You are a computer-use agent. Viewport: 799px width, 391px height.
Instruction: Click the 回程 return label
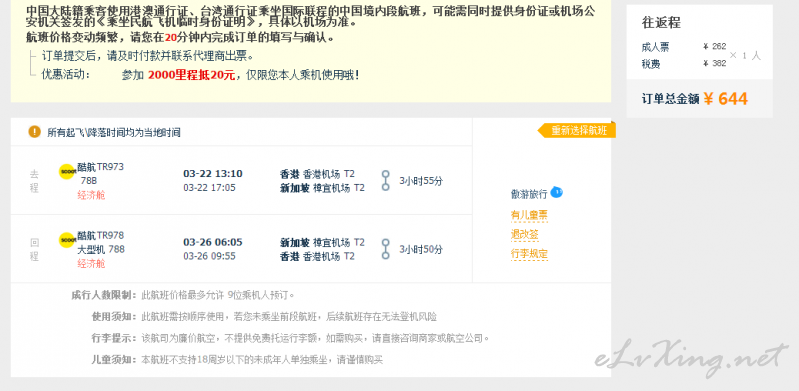(x=34, y=249)
